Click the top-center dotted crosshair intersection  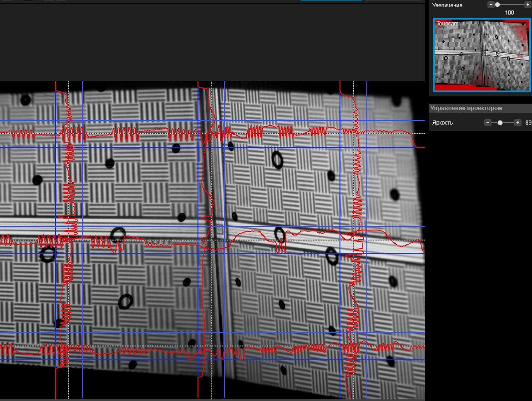[x=211, y=134]
